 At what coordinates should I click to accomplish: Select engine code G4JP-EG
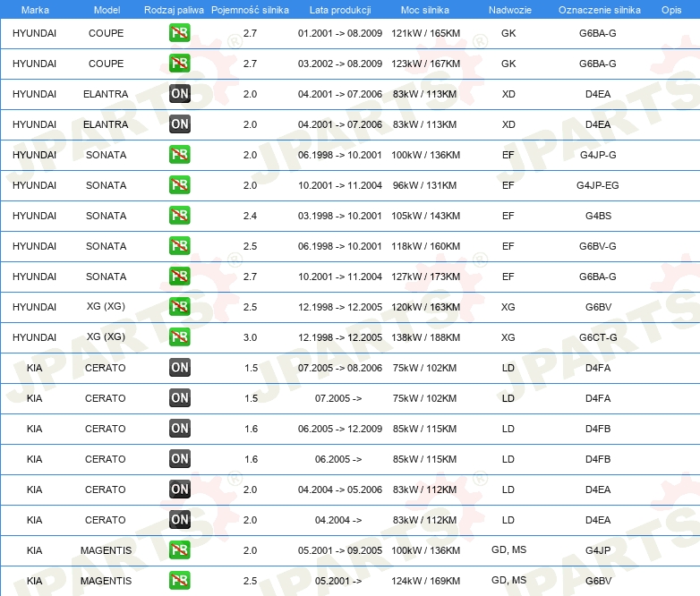click(597, 185)
